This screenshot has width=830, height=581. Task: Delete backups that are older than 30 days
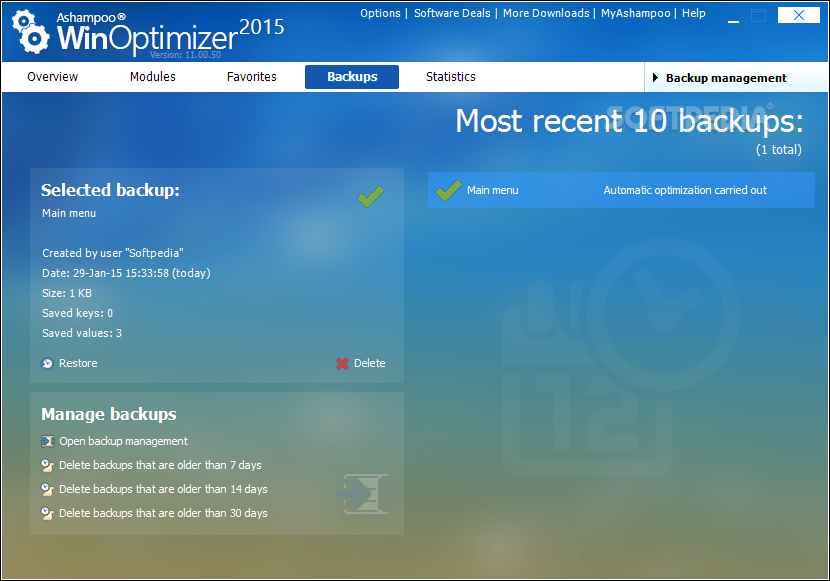pyautogui.click(x=163, y=513)
